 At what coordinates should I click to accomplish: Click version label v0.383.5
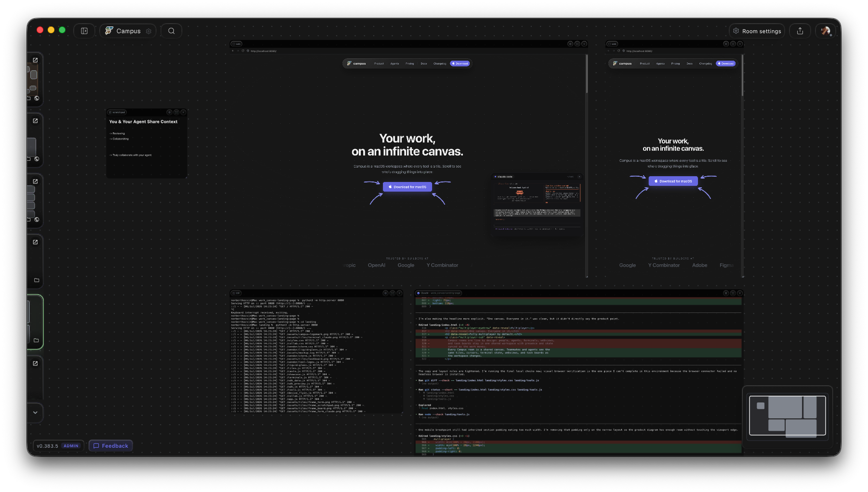pos(47,446)
